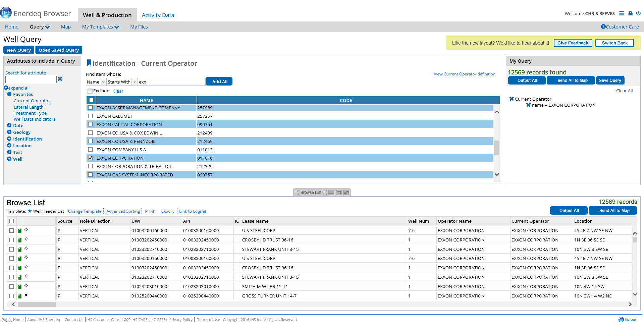Screen dimensions: 644x329
Task: Click the lock icon in the header
Action: point(630,13)
